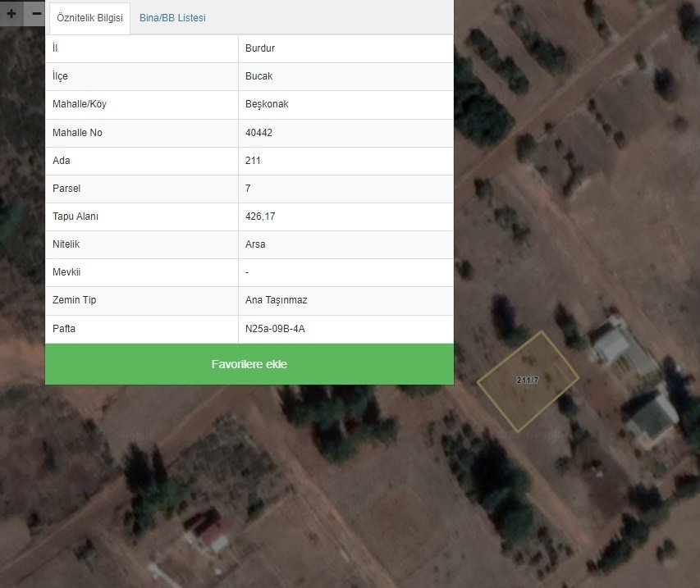Select the Pafta code N25a-09B-4A

pos(275,329)
